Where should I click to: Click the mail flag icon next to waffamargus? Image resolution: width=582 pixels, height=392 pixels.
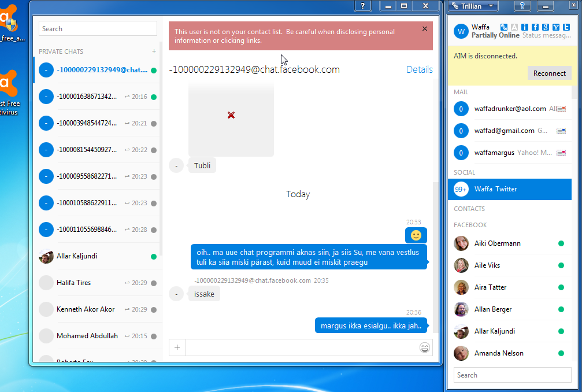point(561,153)
